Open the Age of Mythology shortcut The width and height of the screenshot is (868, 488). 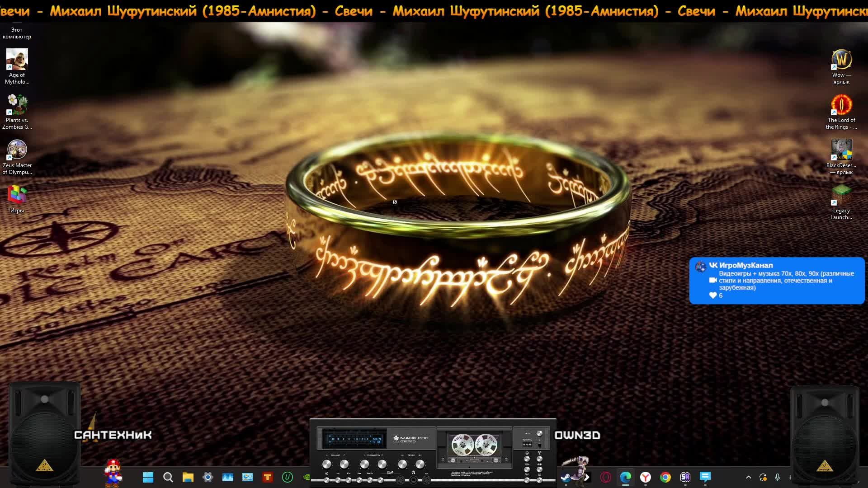pos(17,60)
